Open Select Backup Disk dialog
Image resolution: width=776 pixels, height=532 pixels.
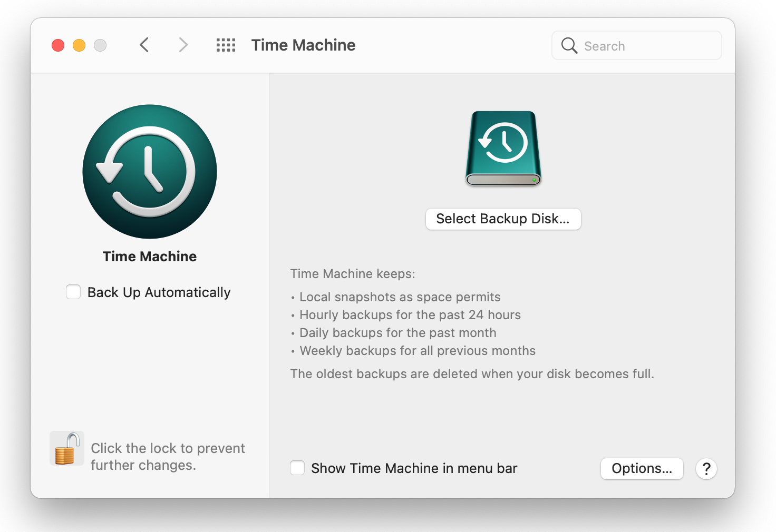(503, 219)
